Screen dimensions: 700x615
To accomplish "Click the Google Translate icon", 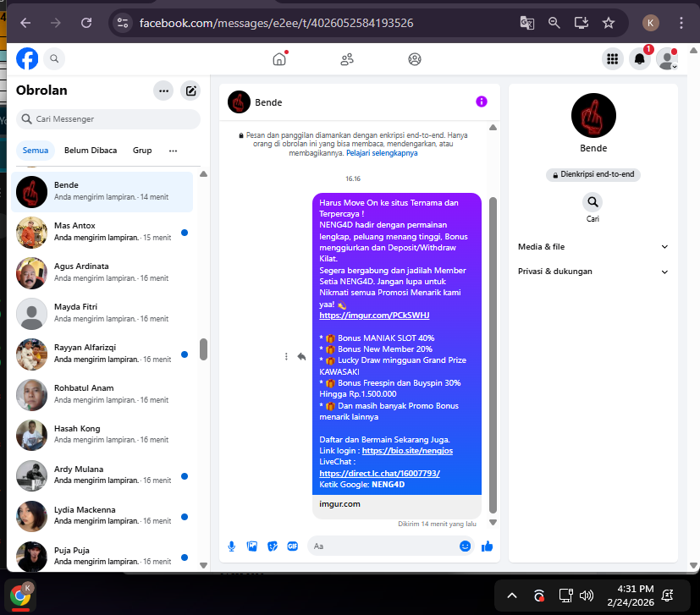I will click(x=527, y=23).
